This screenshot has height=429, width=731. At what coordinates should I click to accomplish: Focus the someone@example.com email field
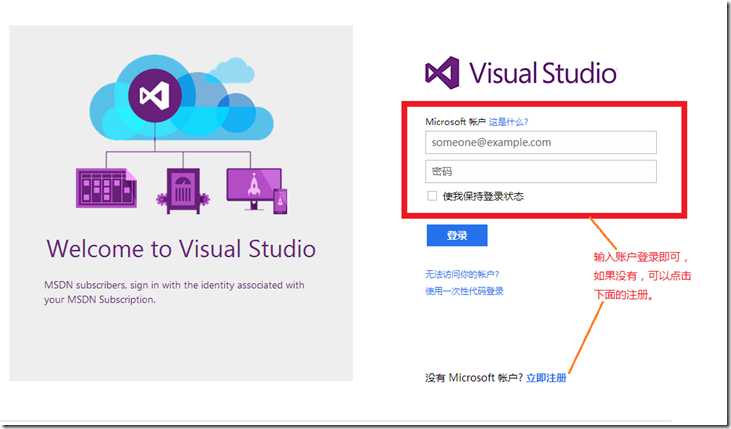point(541,142)
